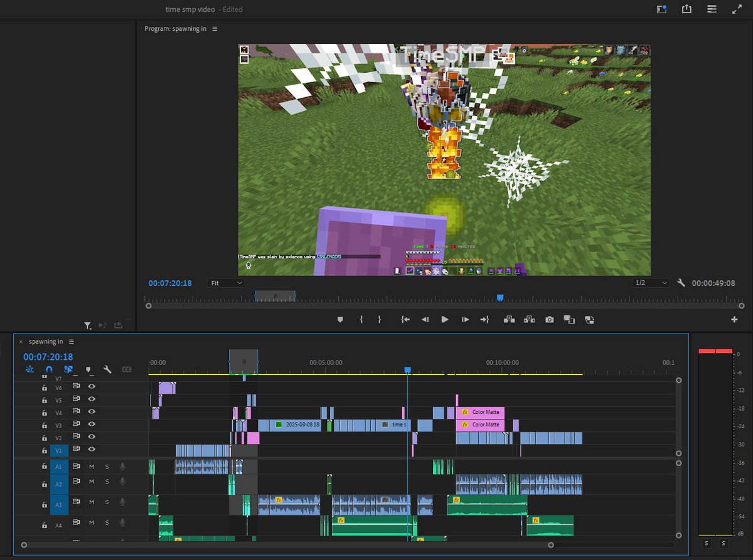The width and height of the screenshot is (753, 560).
Task: Jump to the In point
Action: point(405,319)
